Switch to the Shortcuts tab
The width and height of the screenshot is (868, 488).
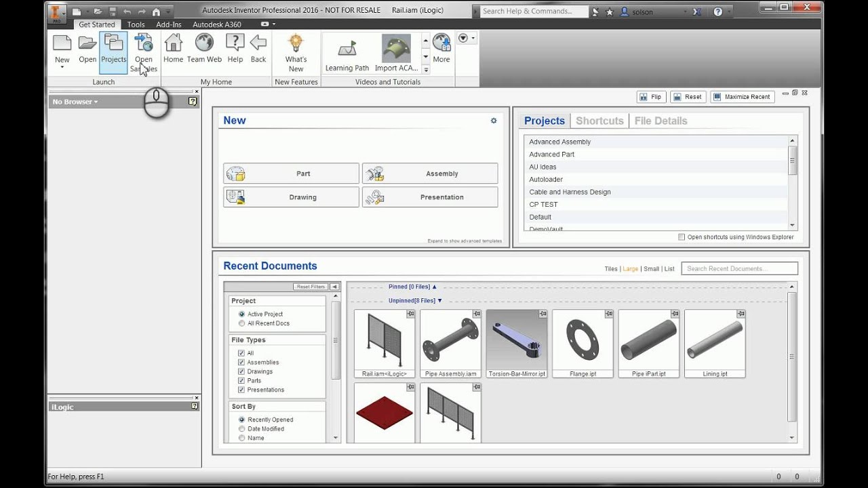coord(599,121)
